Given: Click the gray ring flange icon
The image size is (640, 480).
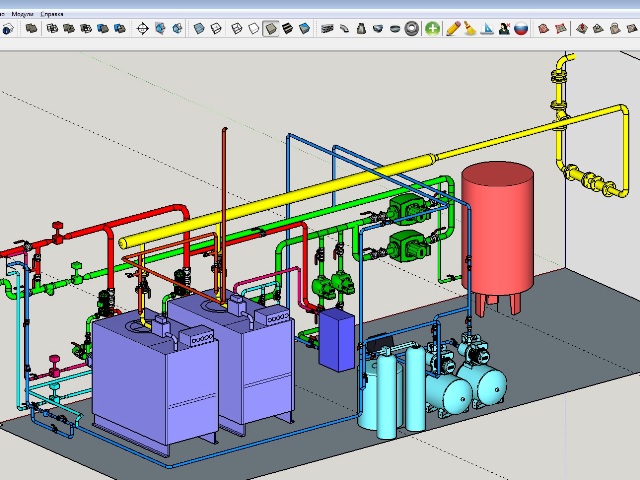Looking at the screenshot, I should point(412,29).
